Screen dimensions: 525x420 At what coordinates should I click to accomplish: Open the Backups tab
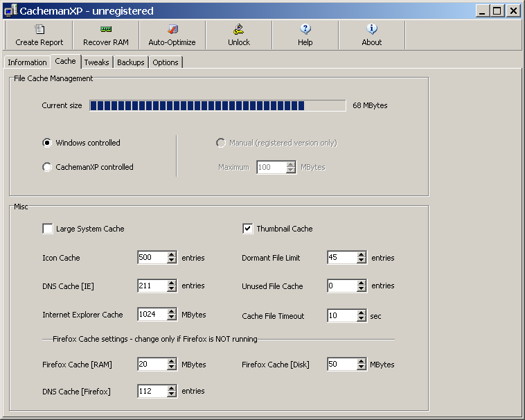click(x=131, y=62)
